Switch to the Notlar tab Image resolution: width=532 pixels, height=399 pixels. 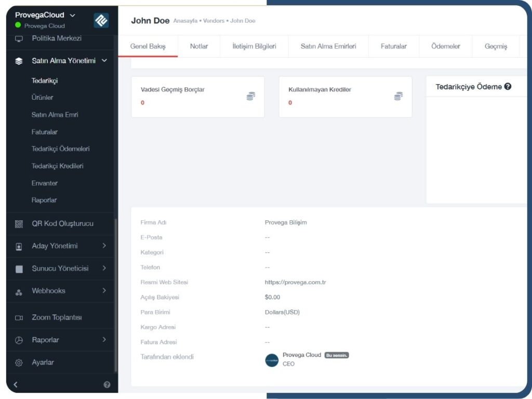pos(199,46)
